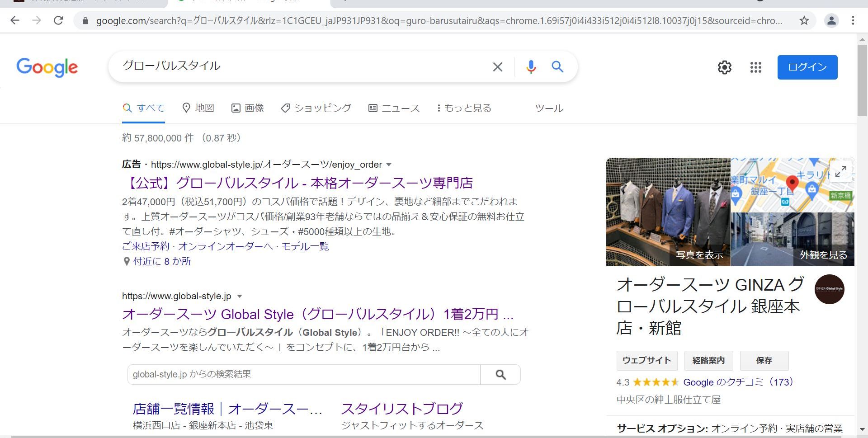Open Chrome profile avatar icon
The height and width of the screenshot is (438, 868).
pyautogui.click(x=831, y=20)
